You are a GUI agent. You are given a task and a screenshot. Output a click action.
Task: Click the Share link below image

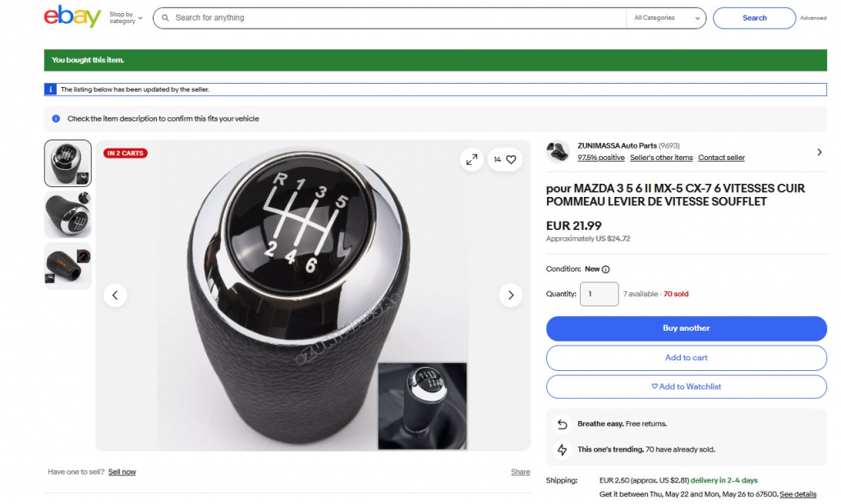(520, 472)
